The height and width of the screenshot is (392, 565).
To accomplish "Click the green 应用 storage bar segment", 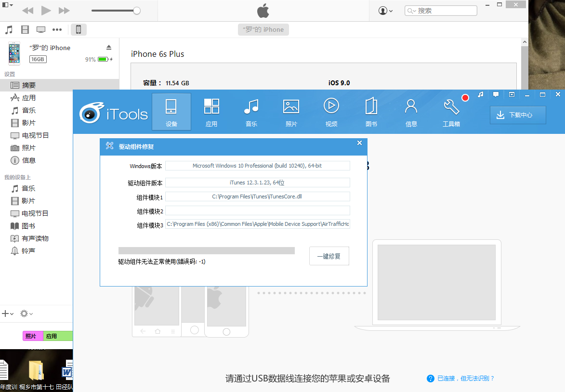I will pos(58,336).
